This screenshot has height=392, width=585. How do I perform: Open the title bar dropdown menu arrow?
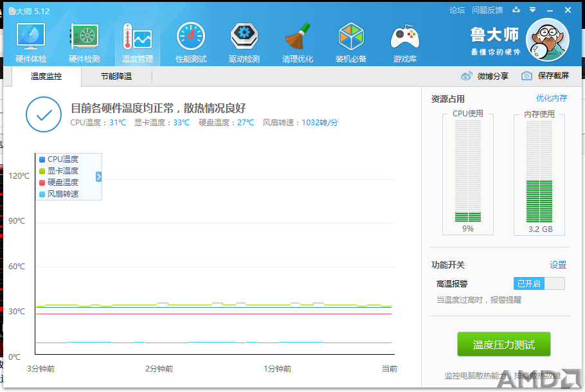pyautogui.click(x=533, y=10)
